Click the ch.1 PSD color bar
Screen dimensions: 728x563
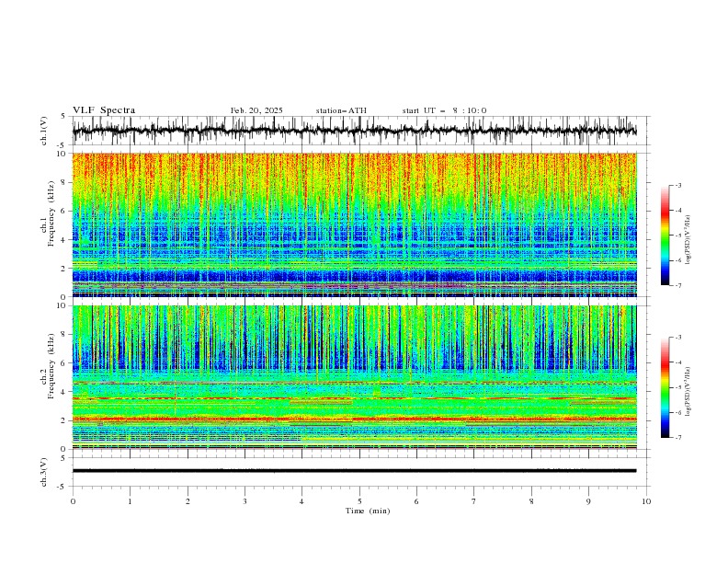coord(665,236)
